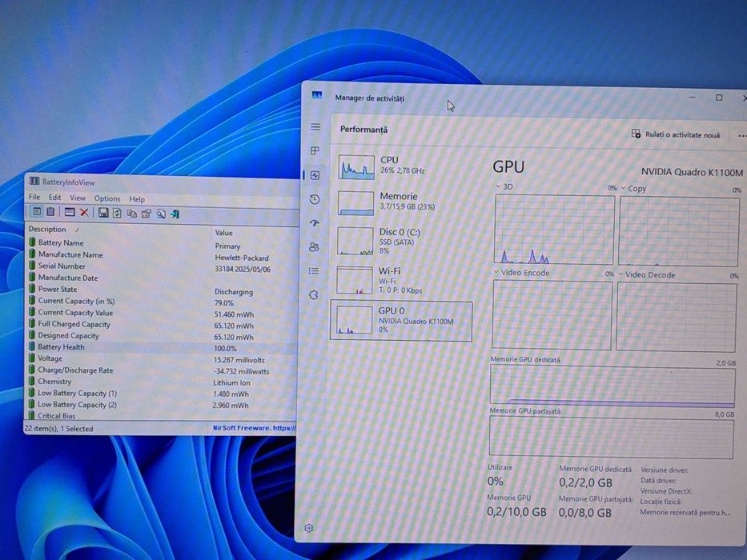Image resolution: width=747 pixels, height=560 pixels.
Task: Select the Current Capacity Value row
Action: pos(162,313)
